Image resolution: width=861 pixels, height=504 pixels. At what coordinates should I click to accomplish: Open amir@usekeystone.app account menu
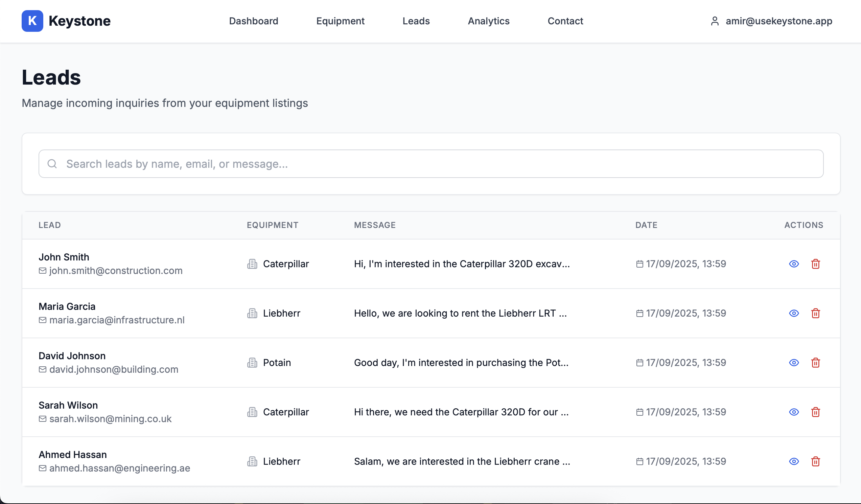(779, 21)
